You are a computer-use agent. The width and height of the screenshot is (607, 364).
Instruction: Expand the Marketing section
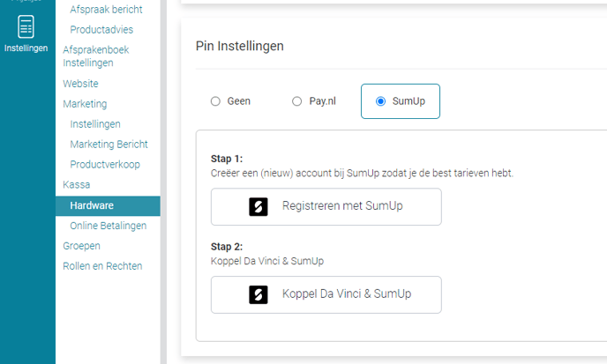tap(85, 104)
